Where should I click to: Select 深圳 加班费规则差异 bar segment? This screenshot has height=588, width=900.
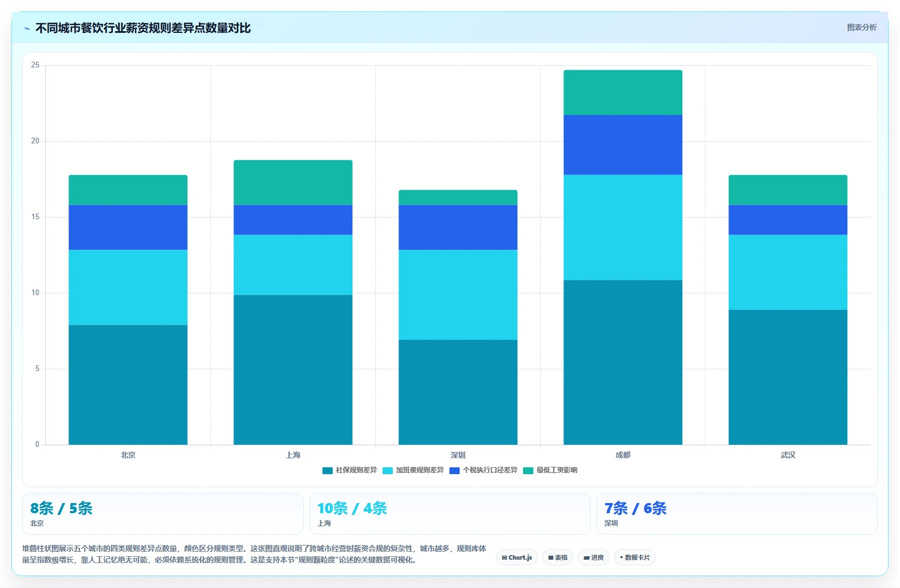click(x=458, y=295)
